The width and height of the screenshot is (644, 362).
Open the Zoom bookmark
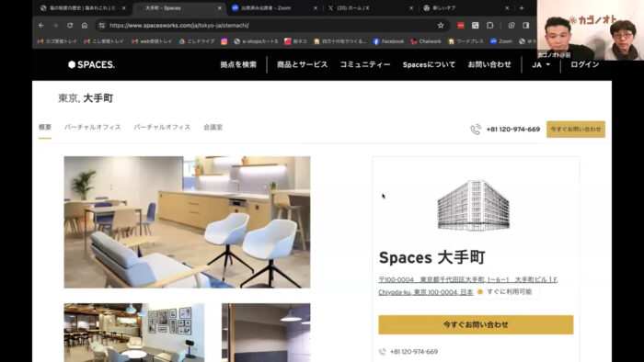pyautogui.click(x=501, y=41)
